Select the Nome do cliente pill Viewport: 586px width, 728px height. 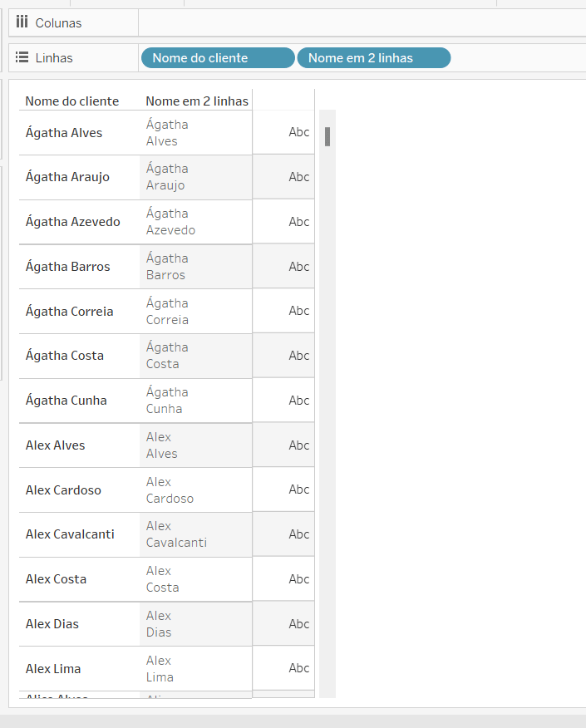tap(218, 58)
